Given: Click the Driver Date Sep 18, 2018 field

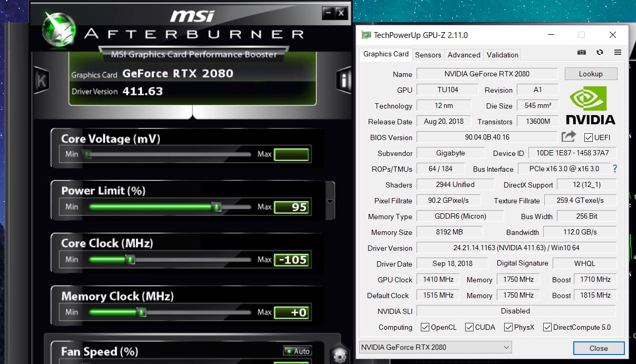Looking at the screenshot, I should (452, 263).
